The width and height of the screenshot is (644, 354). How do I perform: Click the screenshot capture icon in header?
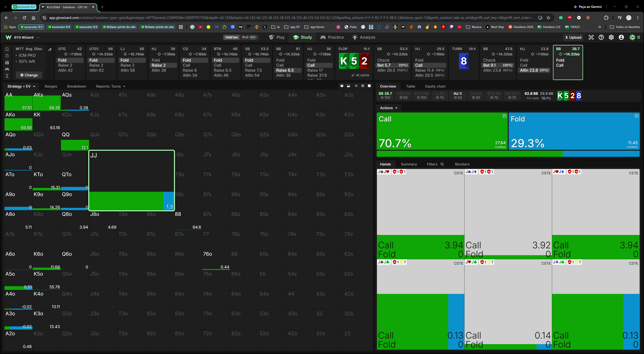pyautogui.click(x=591, y=37)
